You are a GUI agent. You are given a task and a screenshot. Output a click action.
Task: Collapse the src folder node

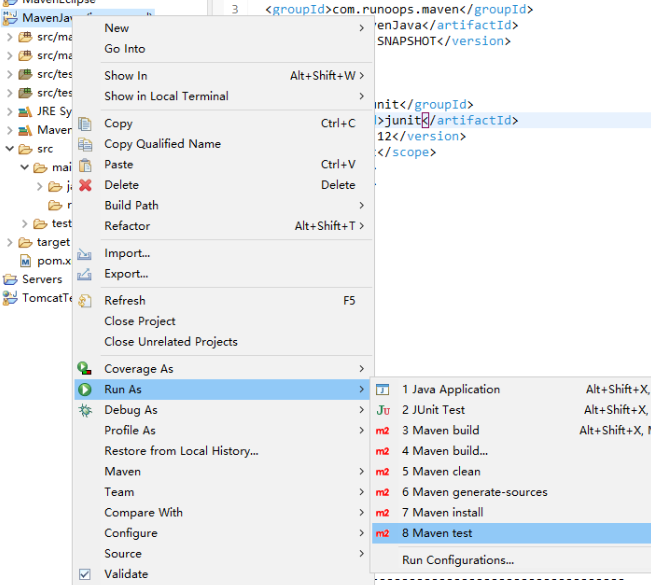pyautogui.click(x=10, y=149)
